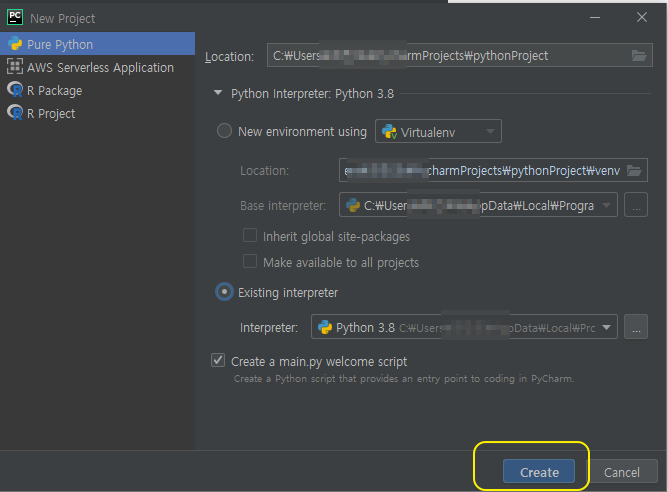The height and width of the screenshot is (492, 668).
Task: Click the 'Python Interpreter: Python 3.8' heading
Action: pos(312,94)
